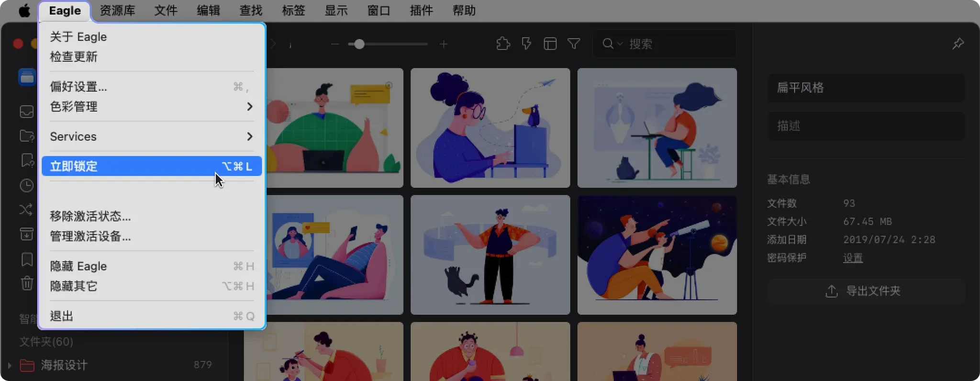This screenshot has width=980, height=381.
Task: Open the 文件 menu
Action: pyautogui.click(x=166, y=11)
